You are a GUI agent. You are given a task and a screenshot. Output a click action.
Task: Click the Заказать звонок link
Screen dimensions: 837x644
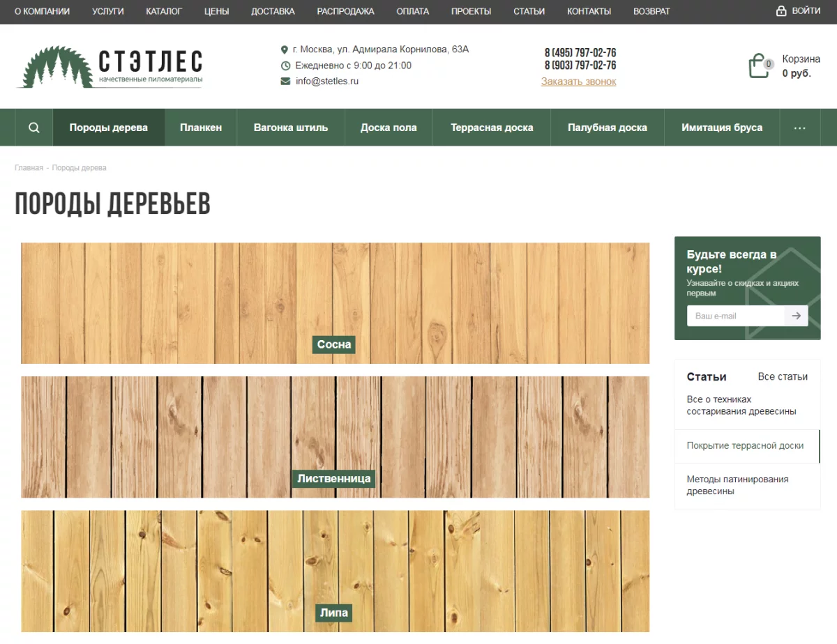click(x=578, y=82)
